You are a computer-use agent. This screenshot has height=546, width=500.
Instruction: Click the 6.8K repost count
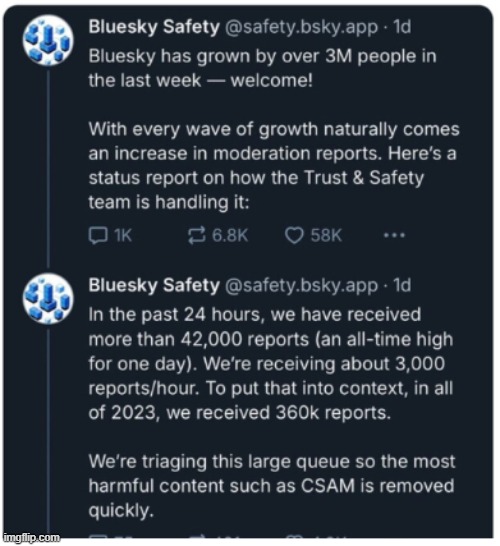tap(230, 235)
